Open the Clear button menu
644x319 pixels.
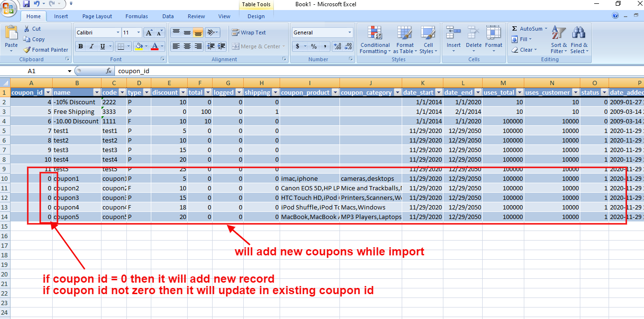coord(524,50)
